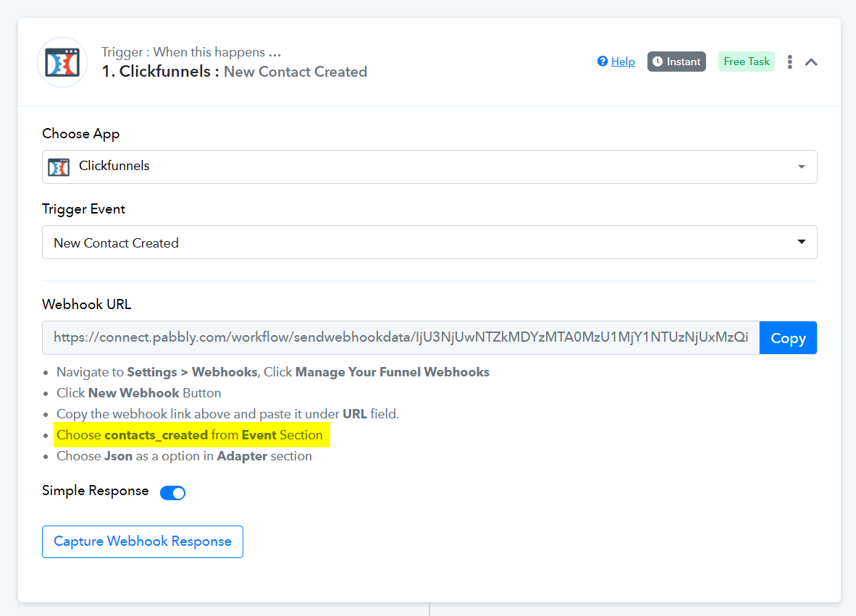Click the Clickfunnels logo in the trigger header
Viewport: 856px width, 616px height.
[x=62, y=62]
